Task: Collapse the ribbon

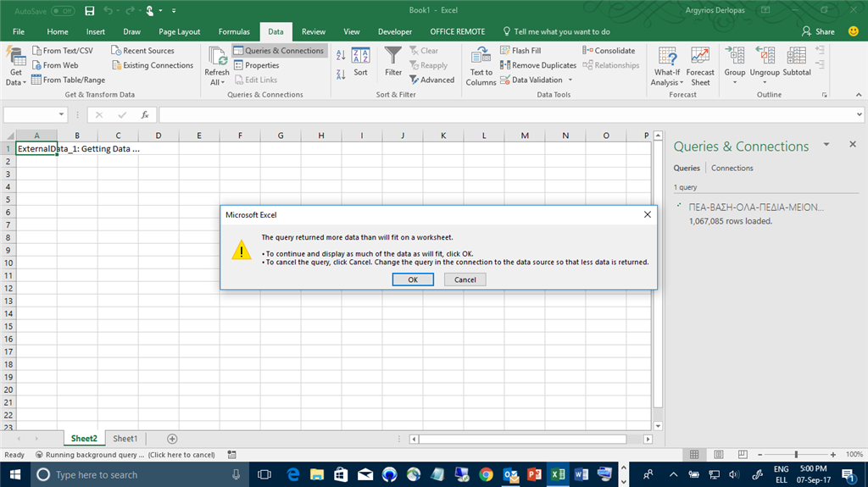Action: tap(859, 95)
